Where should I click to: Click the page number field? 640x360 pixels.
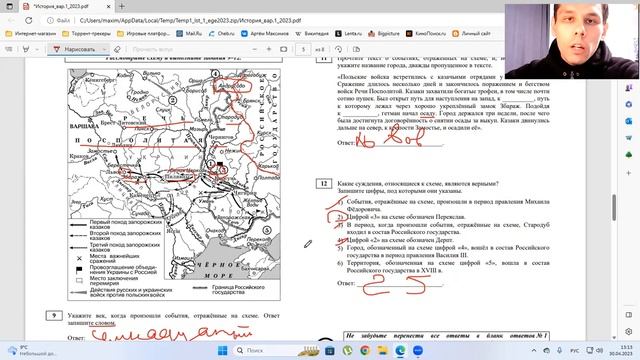[303, 49]
